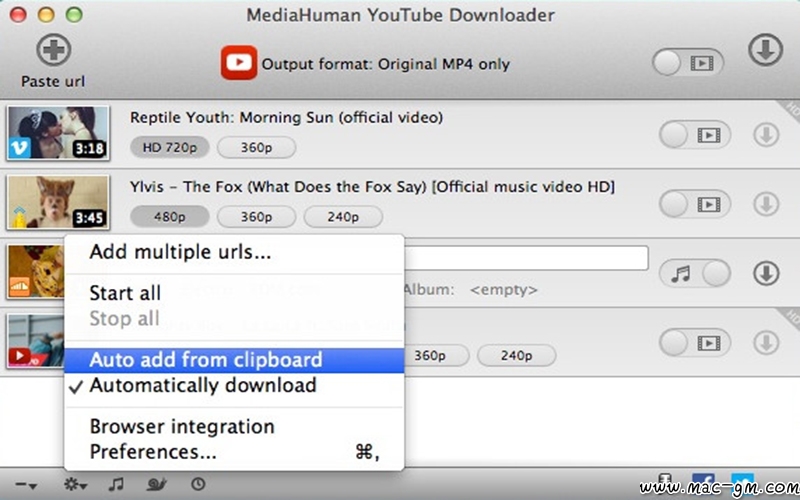Click the Paste url label

(53, 82)
